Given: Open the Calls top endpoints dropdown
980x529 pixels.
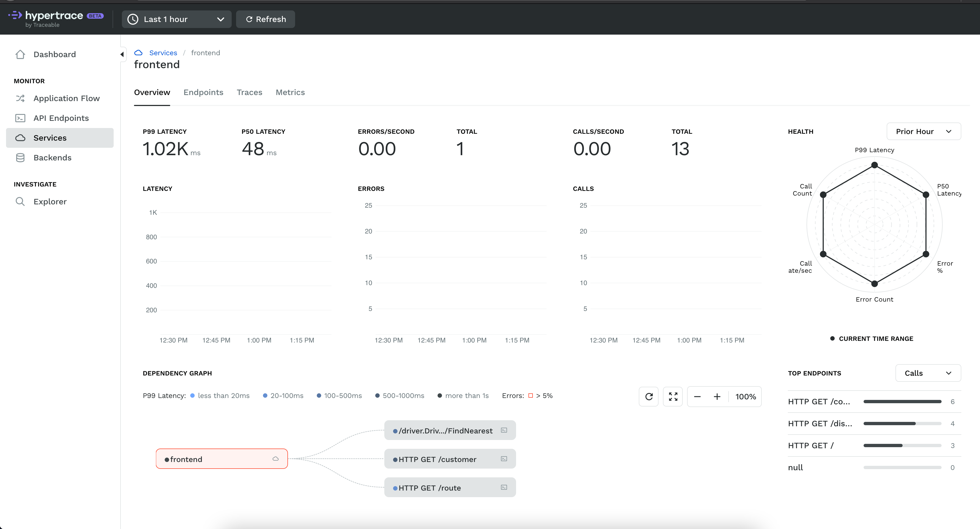Looking at the screenshot, I should pos(928,373).
